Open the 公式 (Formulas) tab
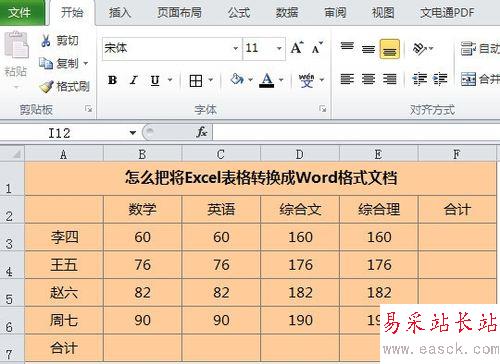The height and width of the screenshot is (364, 500). [x=239, y=13]
